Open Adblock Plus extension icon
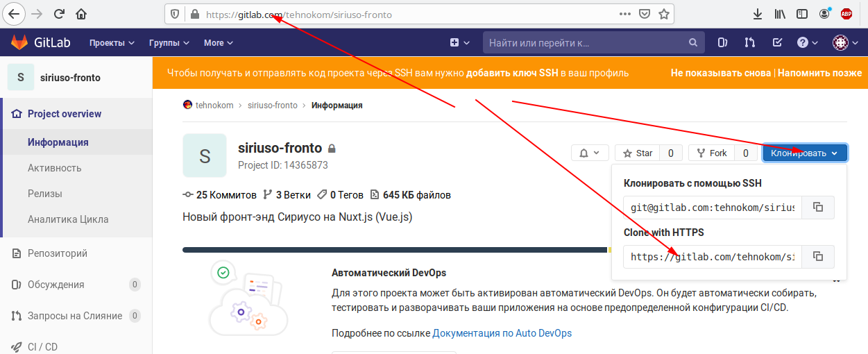Viewport: 868px width, 354px height. coord(846,14)
